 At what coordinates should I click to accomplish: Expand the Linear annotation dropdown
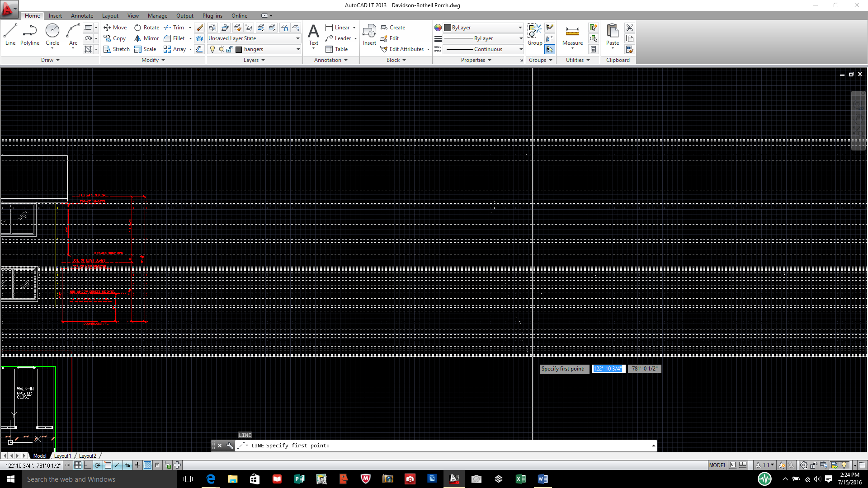(x=355, y=28)
